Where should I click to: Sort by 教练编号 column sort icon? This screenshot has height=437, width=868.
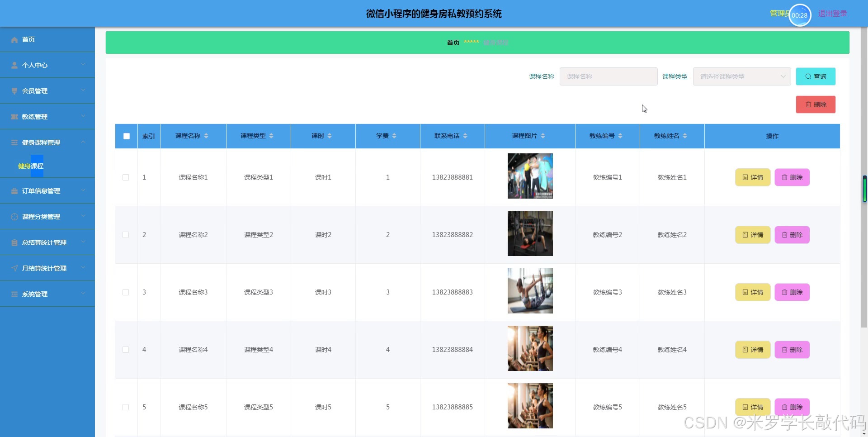click(x=620, y=136)
